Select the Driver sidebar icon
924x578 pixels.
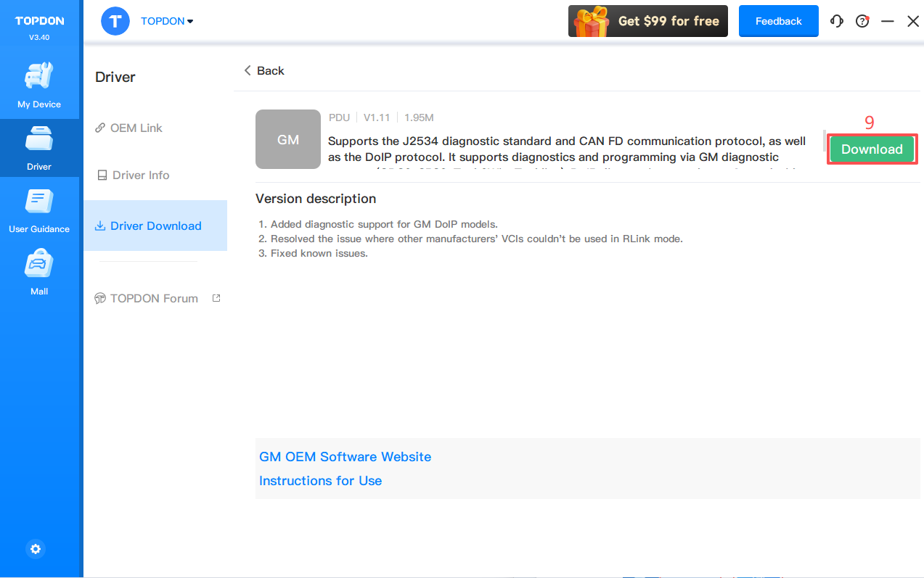[39, 141]
